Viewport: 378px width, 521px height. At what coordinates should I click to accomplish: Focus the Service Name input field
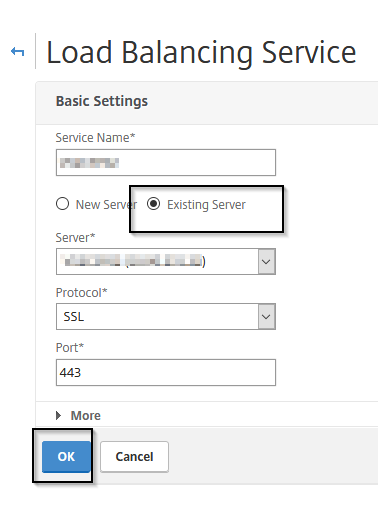click(x=166, y=162)
